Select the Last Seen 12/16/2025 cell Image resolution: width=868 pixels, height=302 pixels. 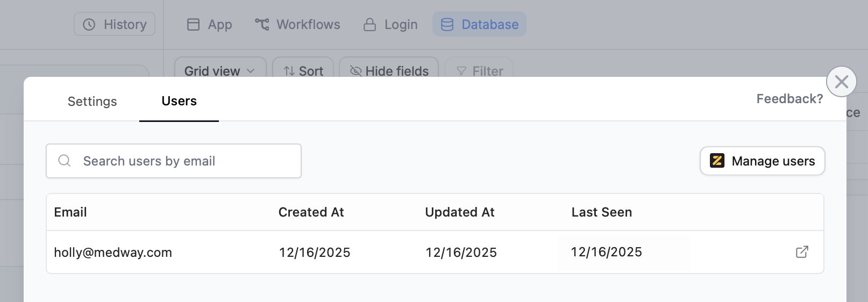606,252
